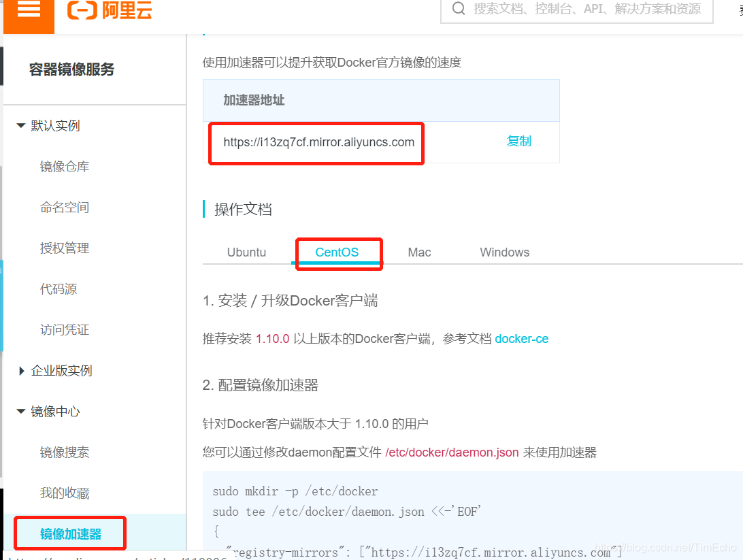Click heading 1. 安装 / 升级Docker客户端

tap(290, 300)
